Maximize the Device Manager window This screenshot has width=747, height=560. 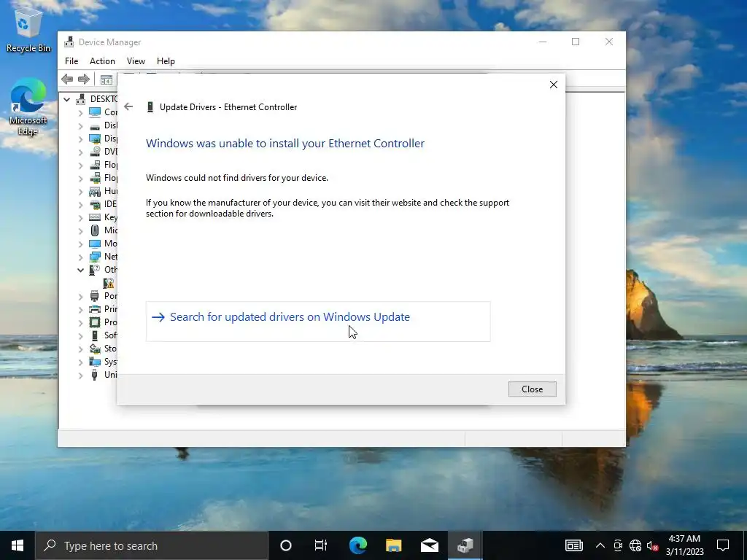[576, 42]
